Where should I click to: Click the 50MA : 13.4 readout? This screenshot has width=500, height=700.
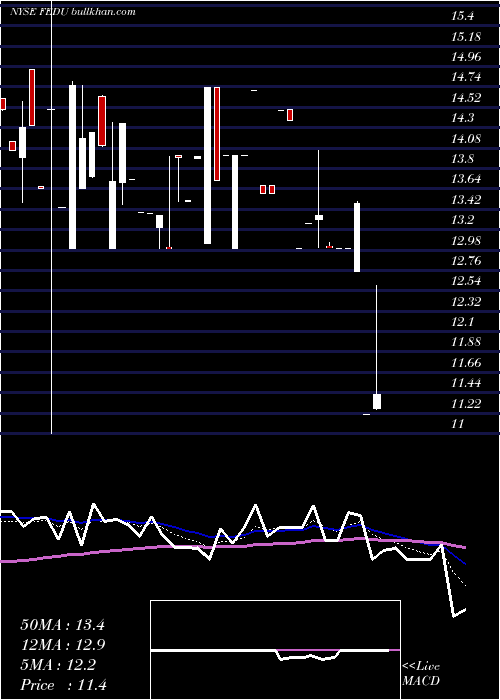[x=62, y=625]
